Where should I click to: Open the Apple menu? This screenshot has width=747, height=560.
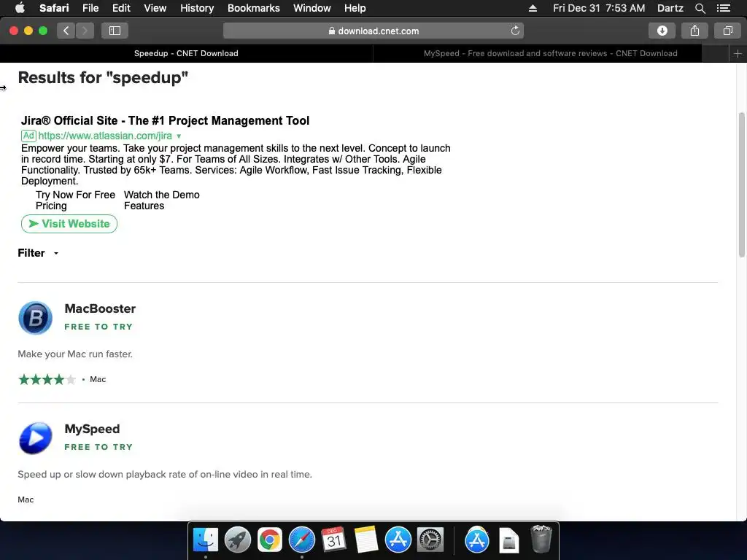point(20,8)
